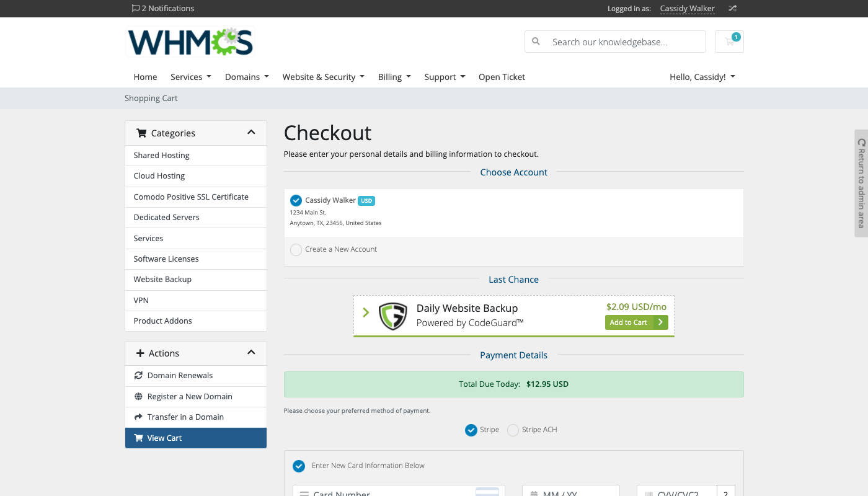Open the Support navigation menu
The height and width of the screenshot is (496, 868).
[444, 77]
